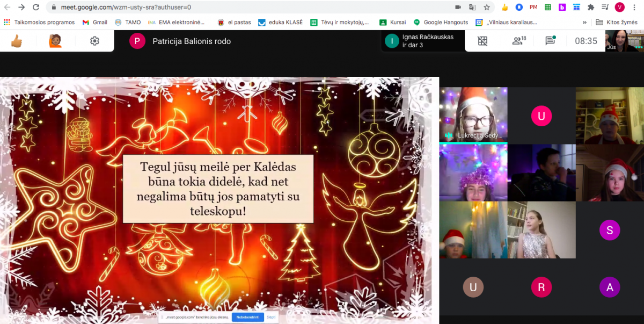Change the tile layout grid icon
Viewport: 644px width, 324px height.
(482, 41)
